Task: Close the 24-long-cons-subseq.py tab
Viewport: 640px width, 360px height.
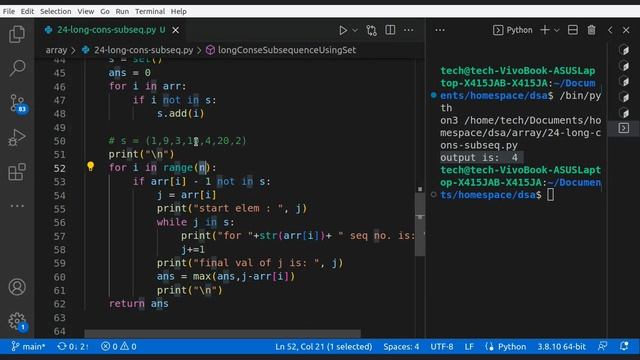Action: click(176, 30)
